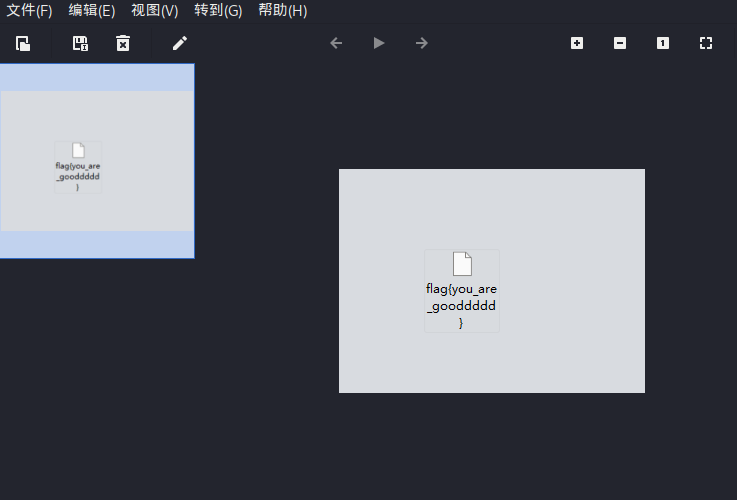Go to previous frame with left arrow
Viewport: 737px width, 500px height.
pos(336,43)
